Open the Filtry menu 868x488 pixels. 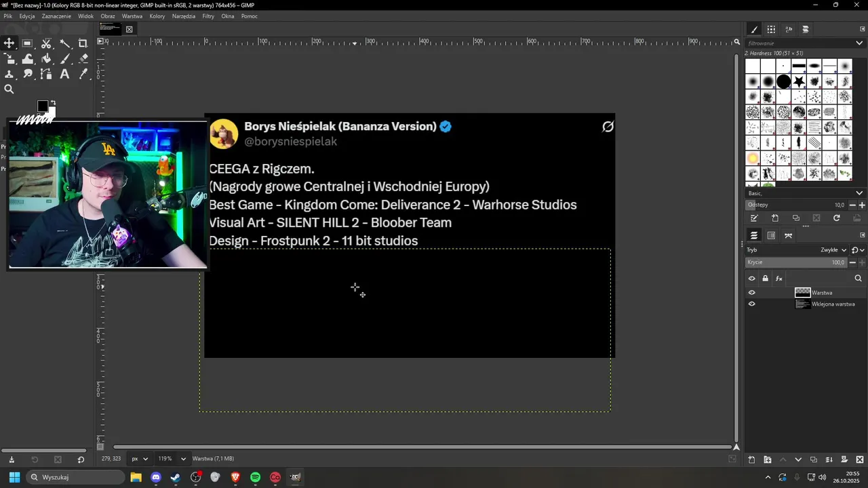pyautogui.click(x=208, y=16)
